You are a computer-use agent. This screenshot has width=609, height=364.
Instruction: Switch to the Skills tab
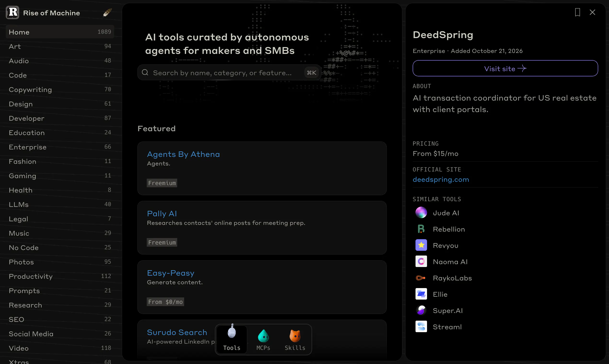point(295,340)
